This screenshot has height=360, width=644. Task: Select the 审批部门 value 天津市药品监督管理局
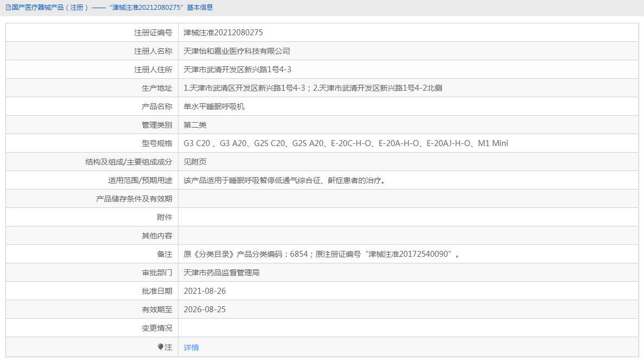[224, 272]
